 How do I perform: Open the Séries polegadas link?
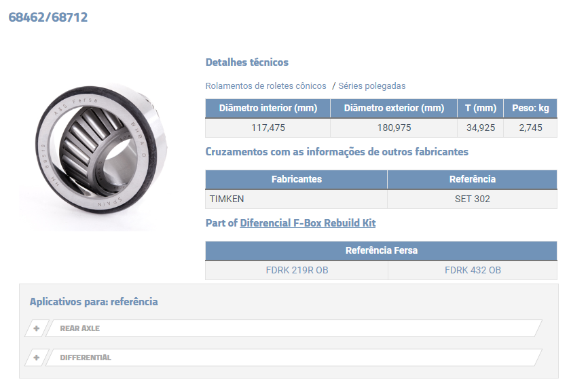(x=371, y=86)
